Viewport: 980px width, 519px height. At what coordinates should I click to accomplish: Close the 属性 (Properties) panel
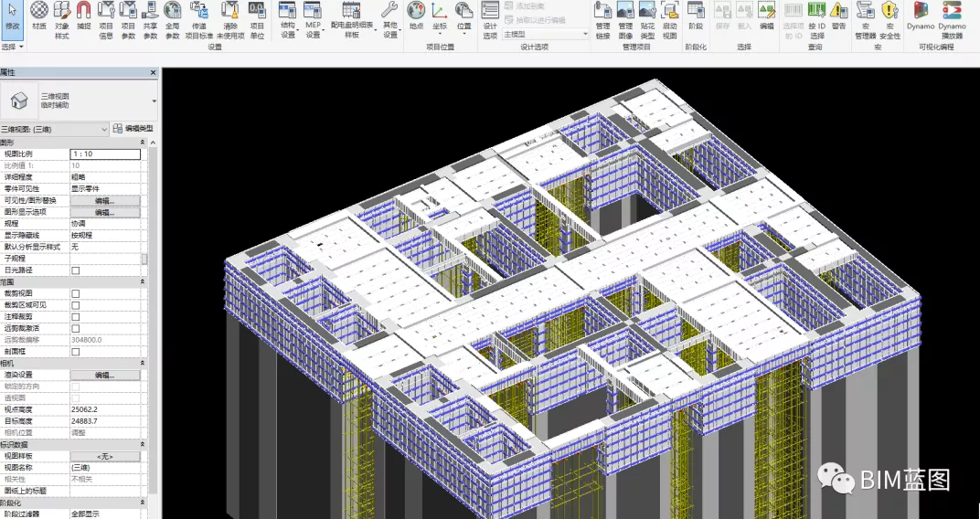pos(154,72)
